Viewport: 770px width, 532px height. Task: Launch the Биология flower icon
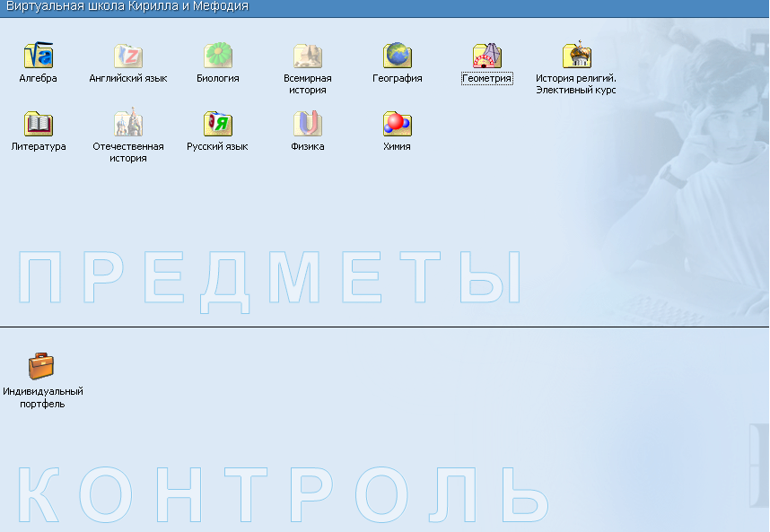click(218, 56)
